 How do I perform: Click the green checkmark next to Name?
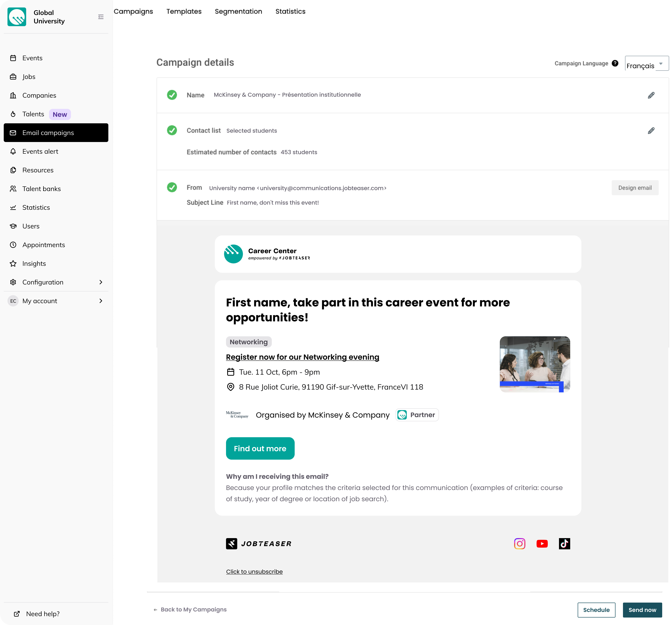(x=172, y=95)
